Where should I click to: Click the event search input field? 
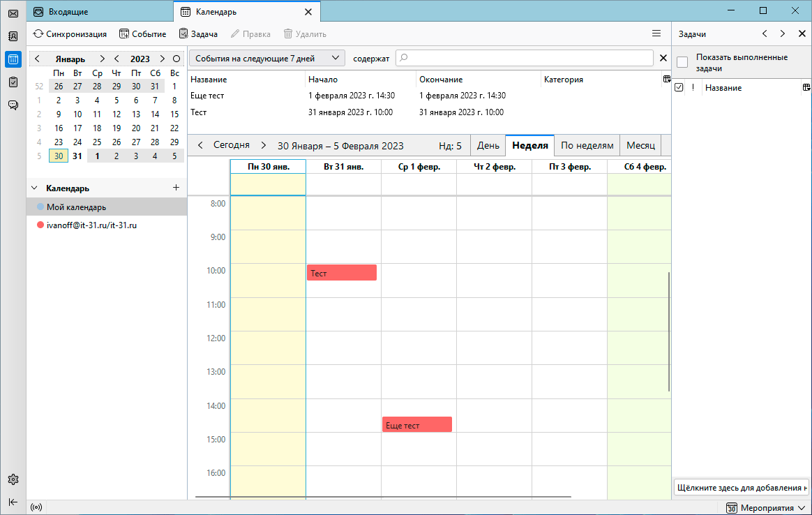point(523,59)
